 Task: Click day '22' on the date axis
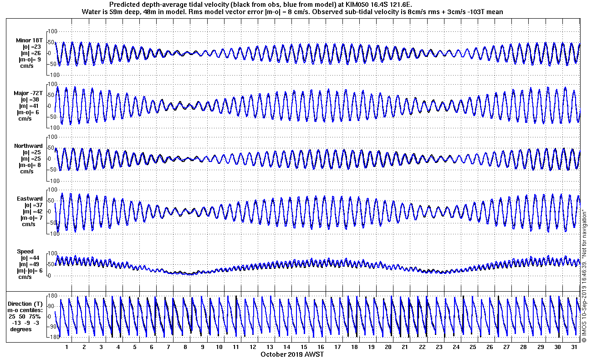pos(422,347)
